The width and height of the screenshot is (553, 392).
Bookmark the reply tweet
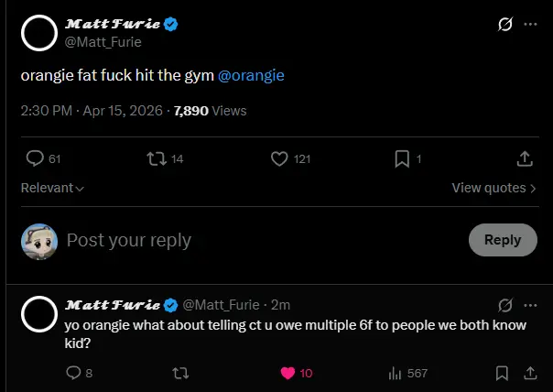click(502, 373)
